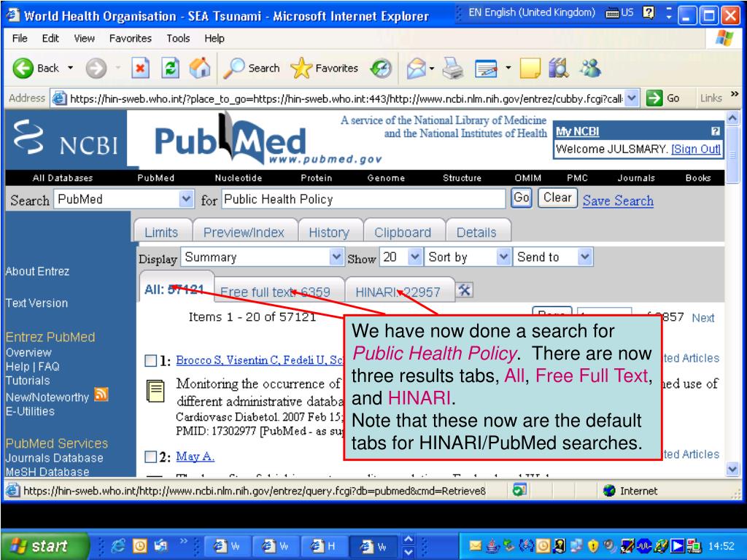
Task: Click the orange RSS feed icon
Action: [101, 394]
